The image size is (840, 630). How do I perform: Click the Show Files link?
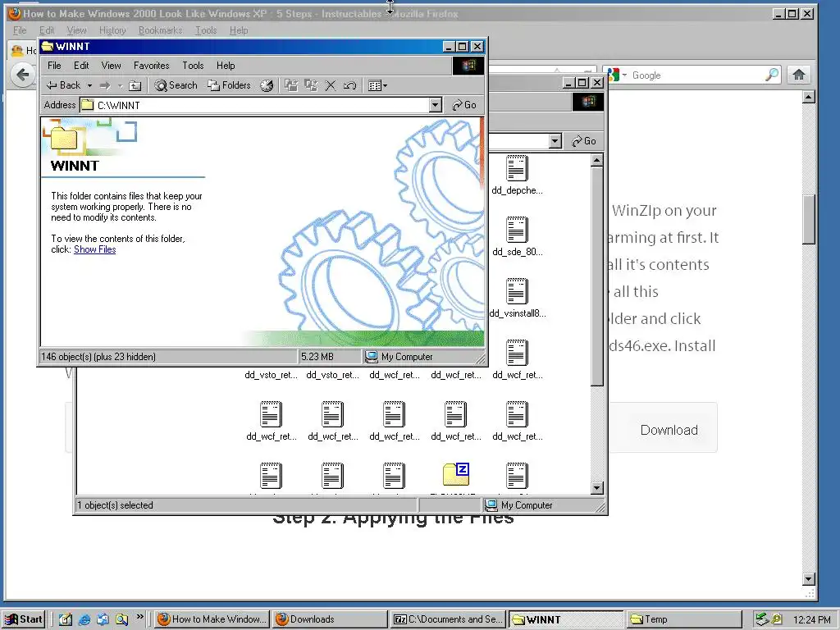95,249
